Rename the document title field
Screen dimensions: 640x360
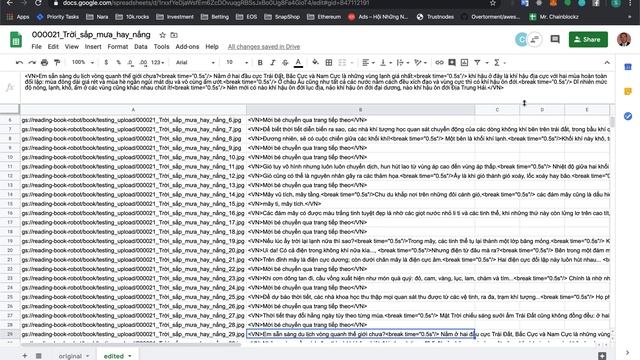91,35
